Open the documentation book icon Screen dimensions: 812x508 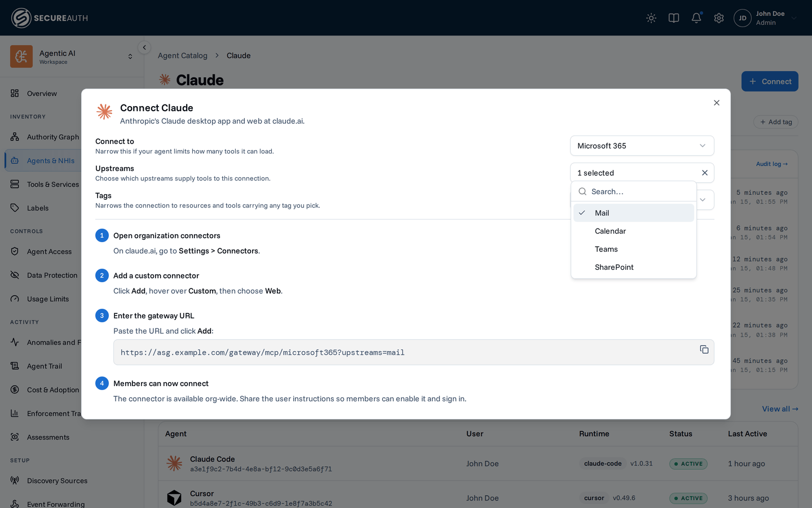674,18
